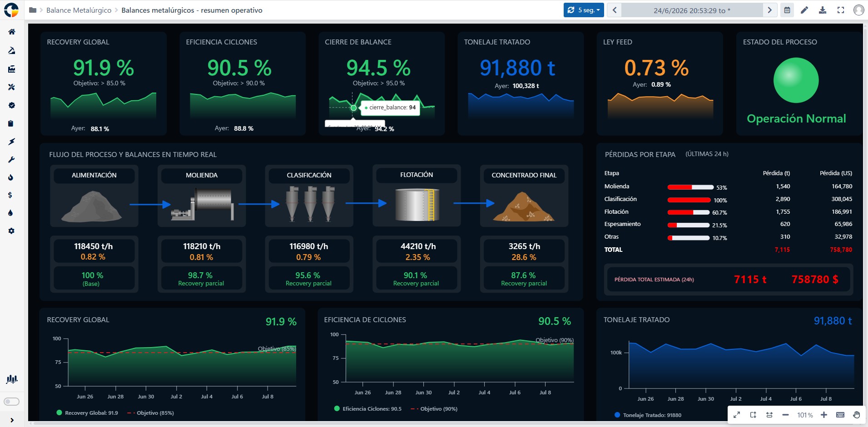Open the mining pickaxe sidebar icon
The image size is (868, 427).
[x=11, y=50]
